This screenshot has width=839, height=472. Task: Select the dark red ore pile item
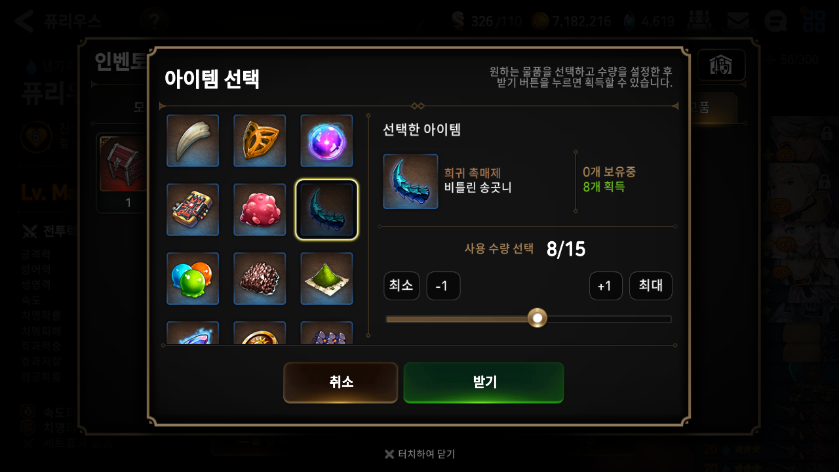coord(260,279)
